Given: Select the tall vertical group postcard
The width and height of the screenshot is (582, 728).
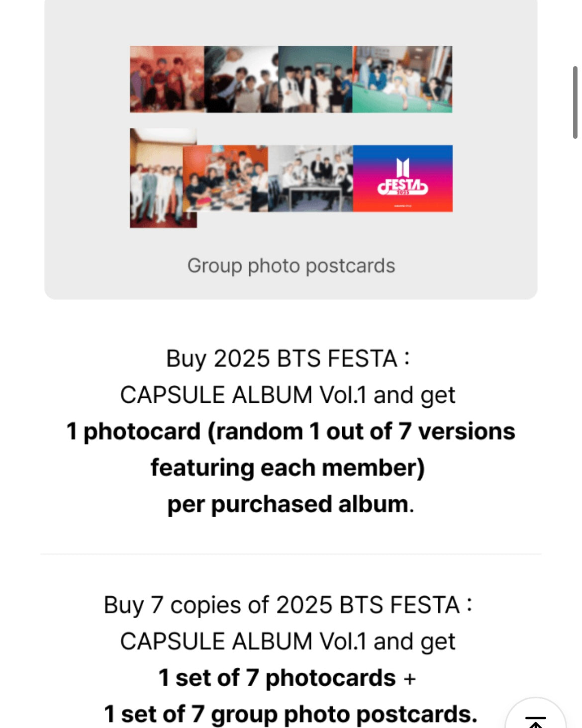Looking at the screenshot, I should coord(156,178).
